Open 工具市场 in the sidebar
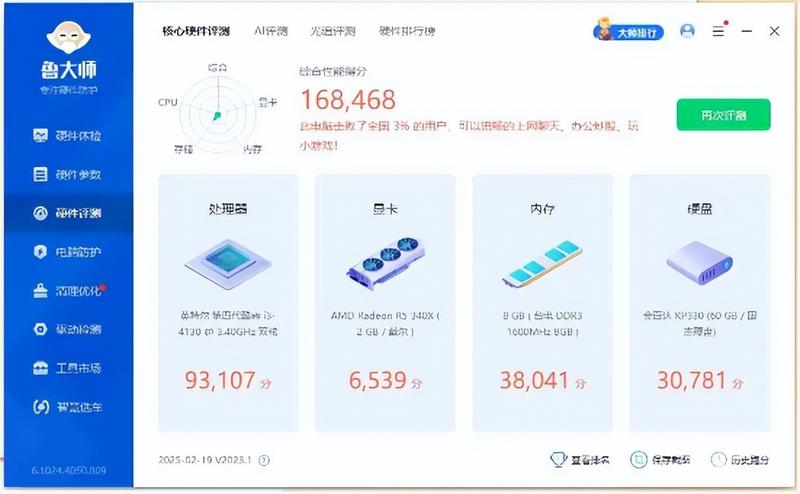 click(x=67, y=368)
